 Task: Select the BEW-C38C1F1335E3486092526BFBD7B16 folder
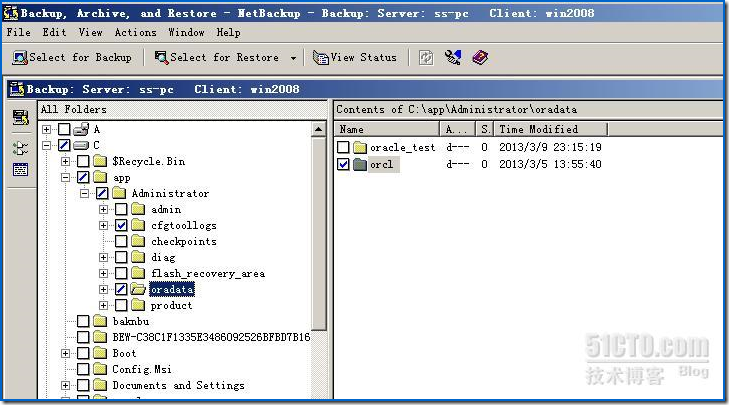[x=211, y=337]
